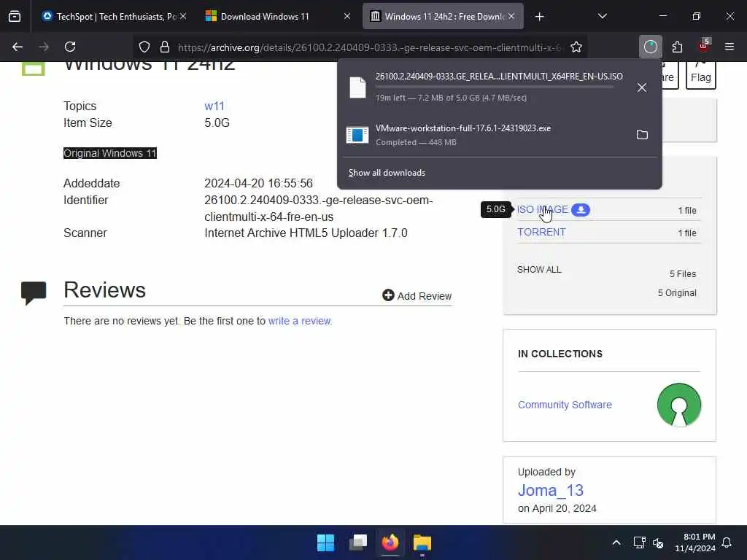Reload the current page
The image size is (747, 560).
pyautogui.click(x=70, y=47)
